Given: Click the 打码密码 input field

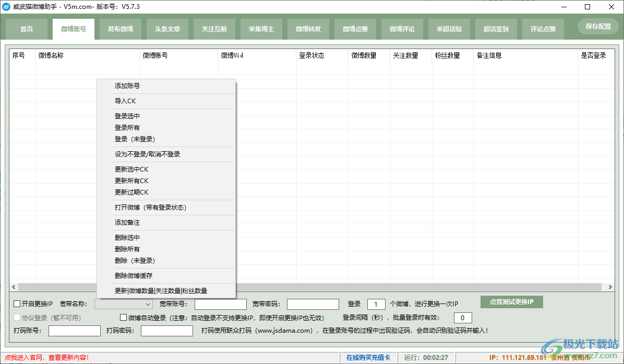Looking at the screenshot, I should [167, 331].
